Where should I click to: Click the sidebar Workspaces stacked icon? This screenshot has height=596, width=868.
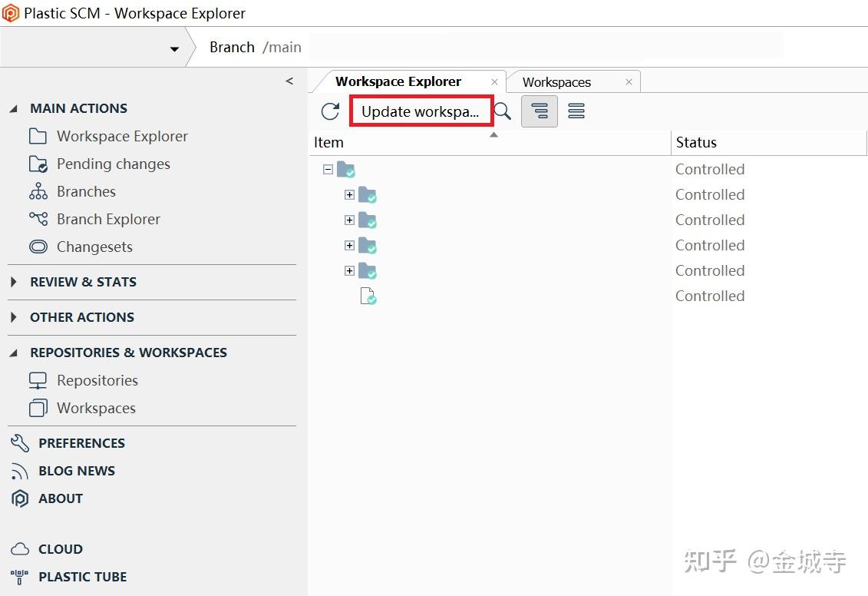[x=38, y=408]
